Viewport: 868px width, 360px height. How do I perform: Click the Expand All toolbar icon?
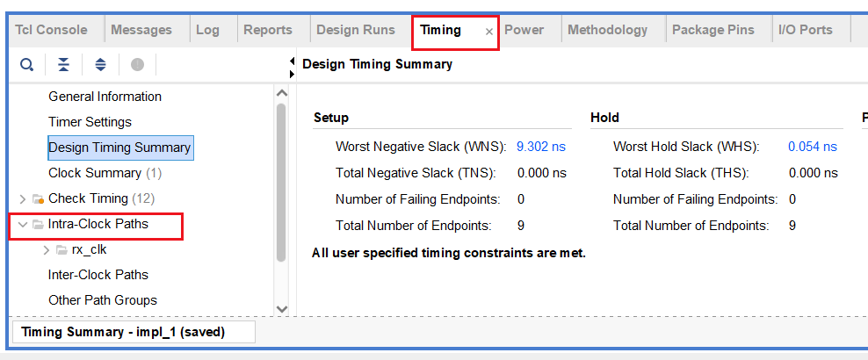coord(100,65)
